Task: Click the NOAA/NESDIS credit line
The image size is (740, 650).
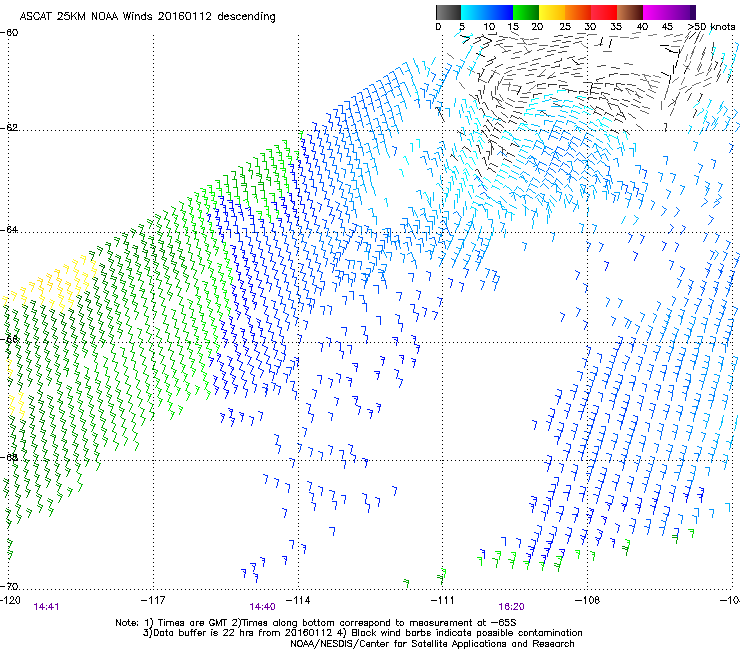Action: click(432, 644)
